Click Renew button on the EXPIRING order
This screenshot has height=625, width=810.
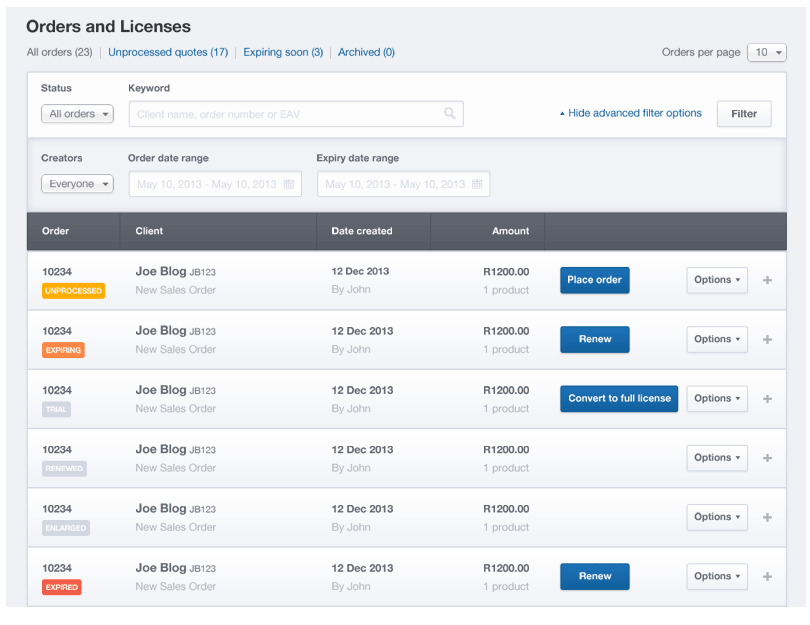595,339
